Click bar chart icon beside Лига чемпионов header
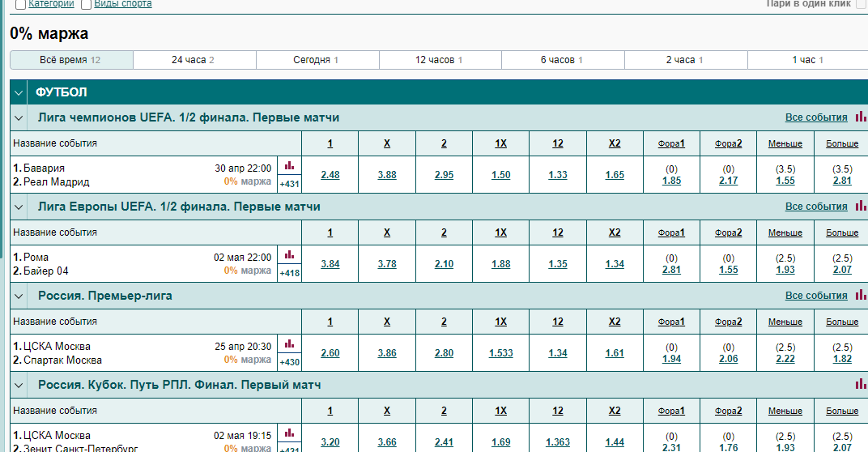 861,117
